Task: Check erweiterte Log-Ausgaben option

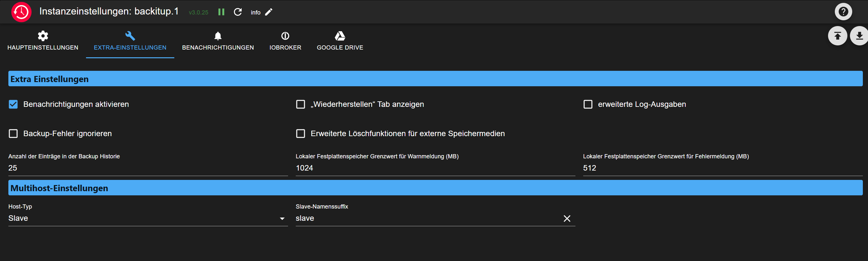Action: click(588, 104)
